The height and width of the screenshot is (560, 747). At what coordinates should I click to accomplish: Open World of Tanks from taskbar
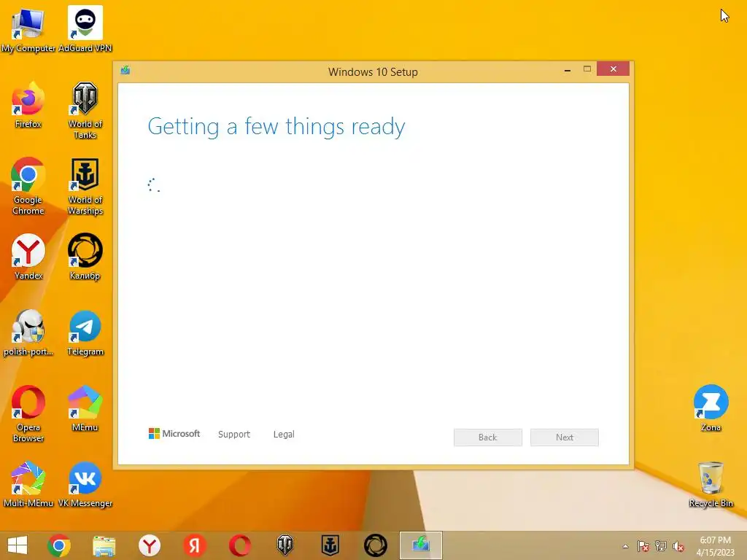[x=285, y=545]
